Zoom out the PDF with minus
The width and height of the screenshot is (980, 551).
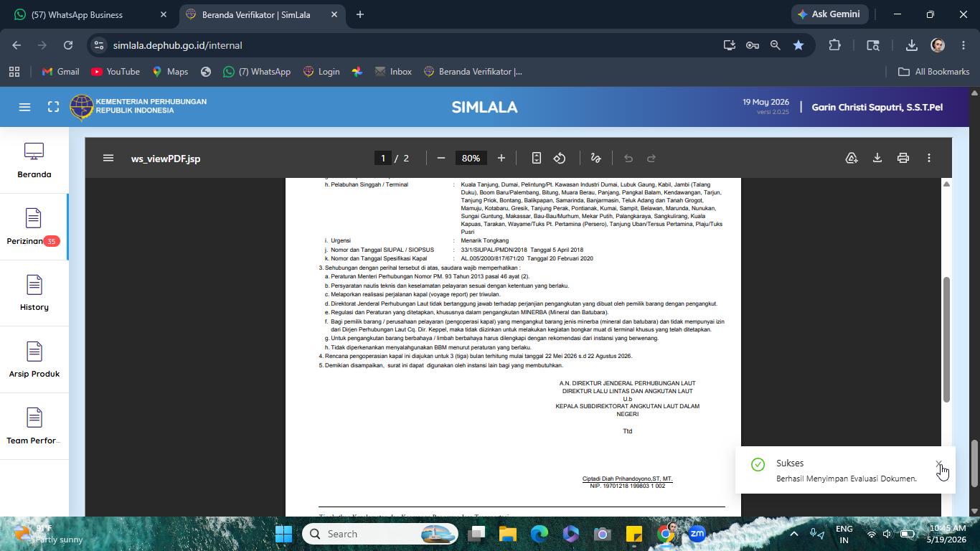(x=441, y=158)
